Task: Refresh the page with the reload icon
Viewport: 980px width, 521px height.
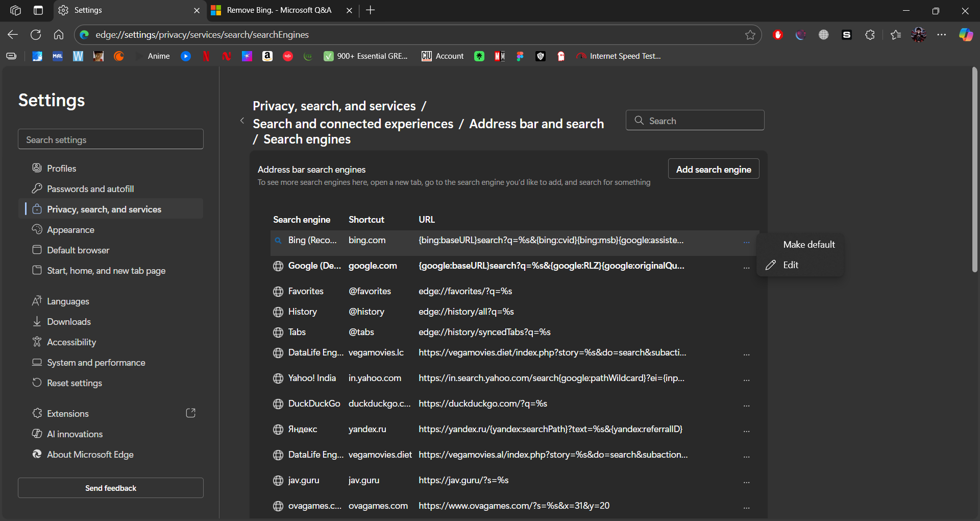Action: coord(36,35)
